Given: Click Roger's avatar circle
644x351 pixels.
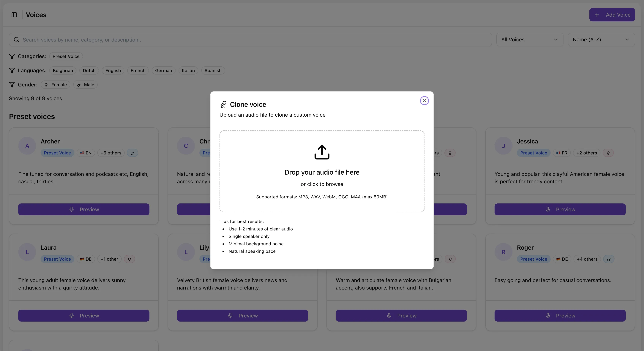Looking at the screenshot, I should (x=503, y=252).
